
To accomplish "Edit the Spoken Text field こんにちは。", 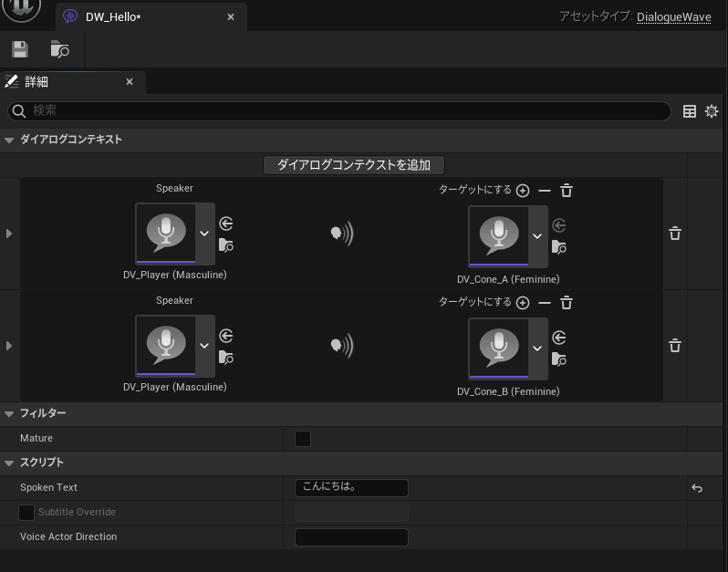I will [x=351, y=488].
